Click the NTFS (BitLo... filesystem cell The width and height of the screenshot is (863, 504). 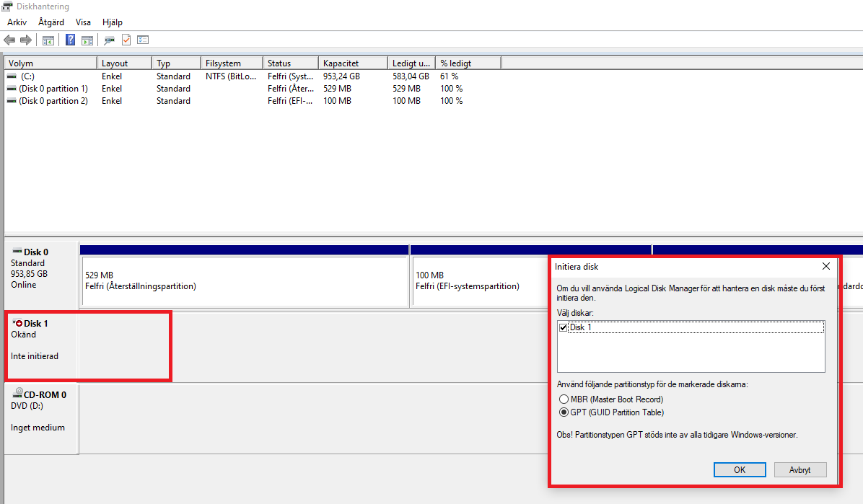click(x=231, y=76)
